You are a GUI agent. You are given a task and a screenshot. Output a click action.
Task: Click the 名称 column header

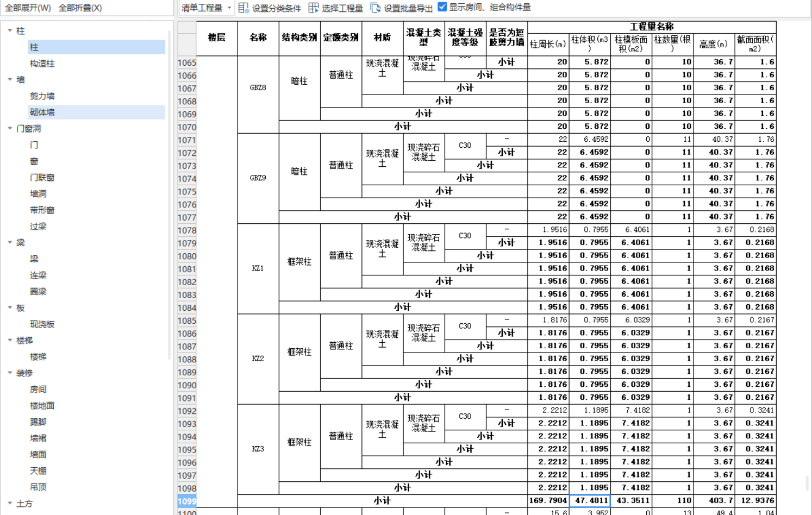pyautogui.click(x=258, y=38)
